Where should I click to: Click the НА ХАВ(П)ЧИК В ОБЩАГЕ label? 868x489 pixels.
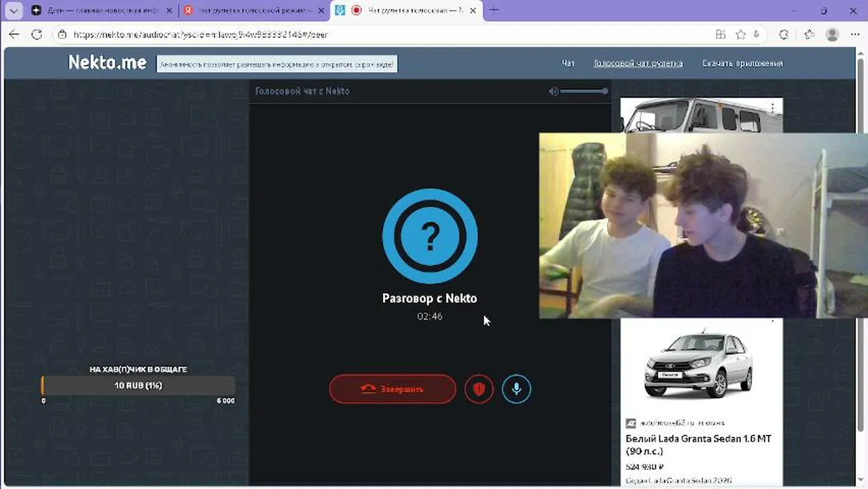point(139,369)
